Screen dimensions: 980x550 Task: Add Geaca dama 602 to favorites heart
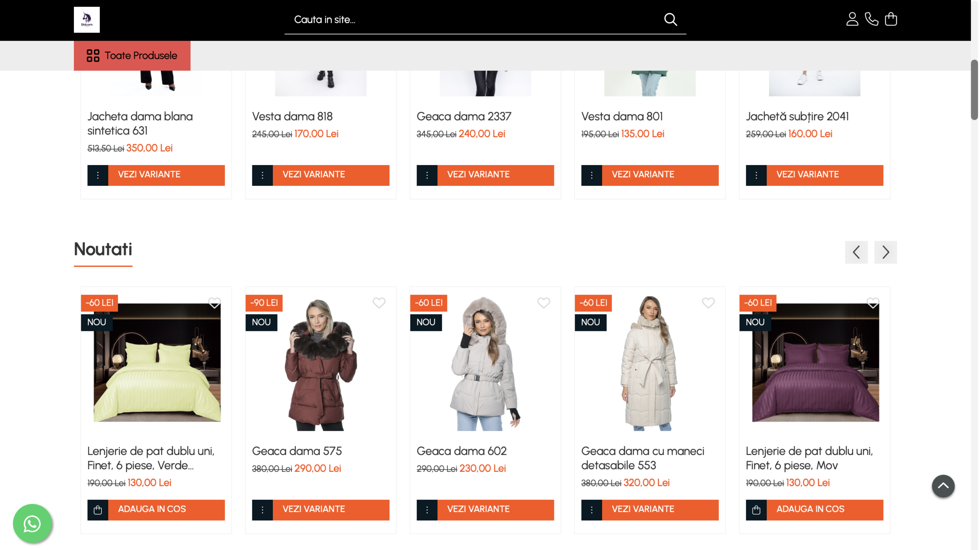tap(544, 303)
